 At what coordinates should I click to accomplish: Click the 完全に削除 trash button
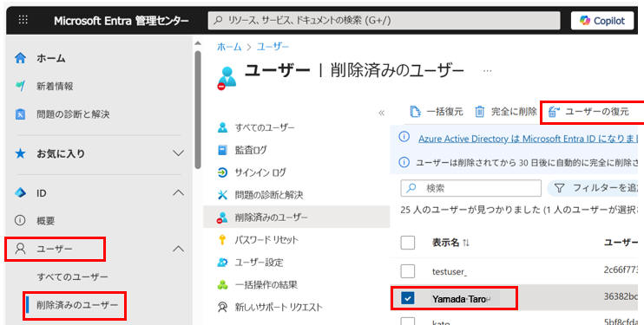point(506,111)
